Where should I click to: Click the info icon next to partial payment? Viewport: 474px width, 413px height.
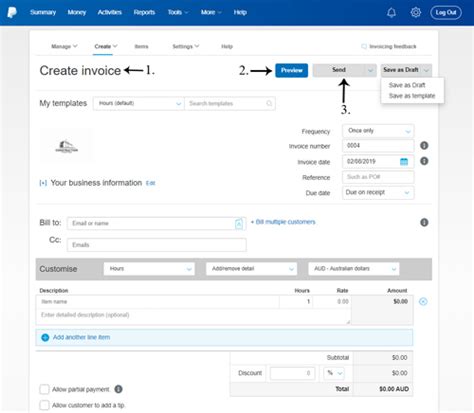118,389
